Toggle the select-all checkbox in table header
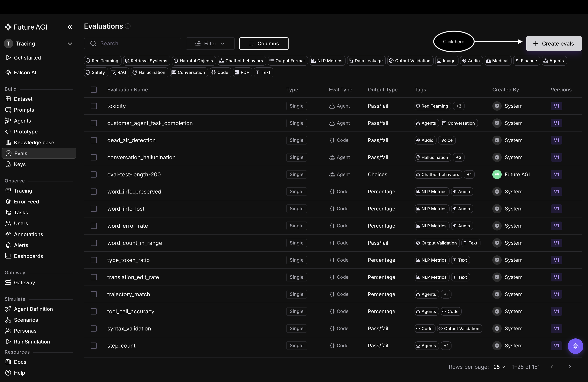Screen dimensions: 588x382 [94, 90]
